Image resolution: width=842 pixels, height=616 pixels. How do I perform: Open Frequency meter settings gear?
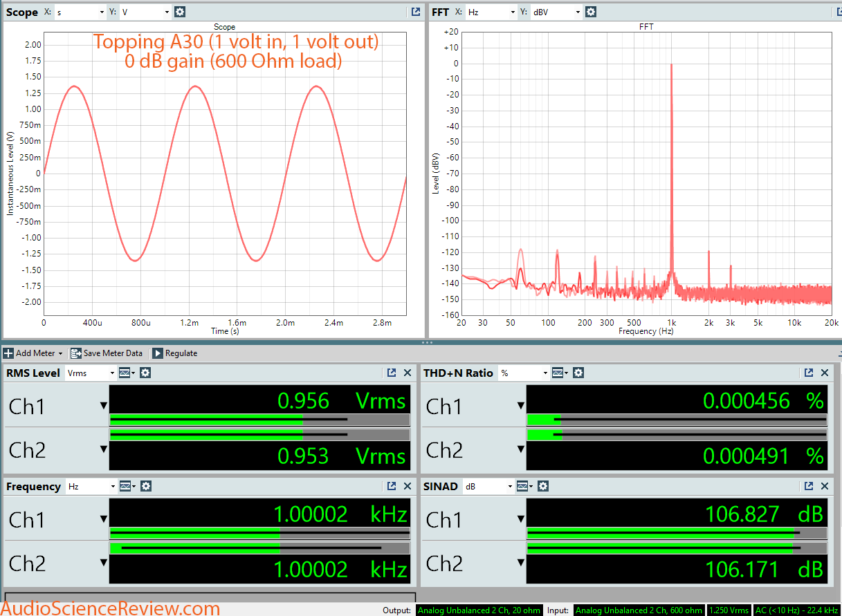(145, 486)
